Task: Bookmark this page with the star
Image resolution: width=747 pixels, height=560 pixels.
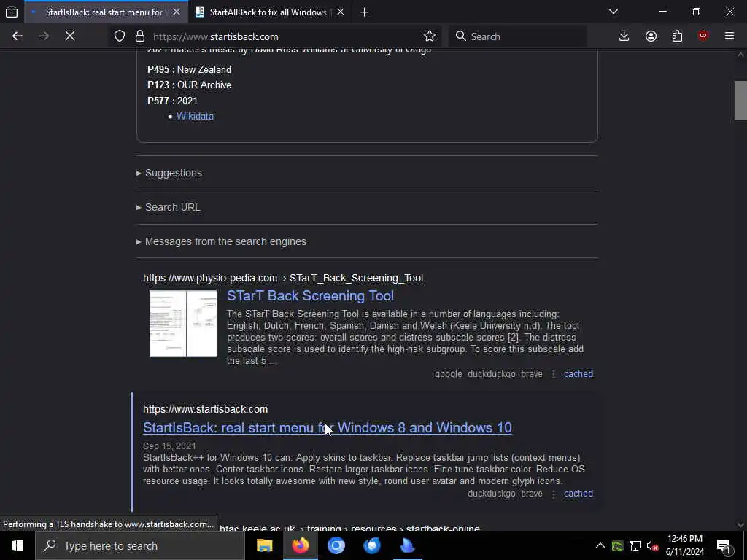Action: [429, 36]
